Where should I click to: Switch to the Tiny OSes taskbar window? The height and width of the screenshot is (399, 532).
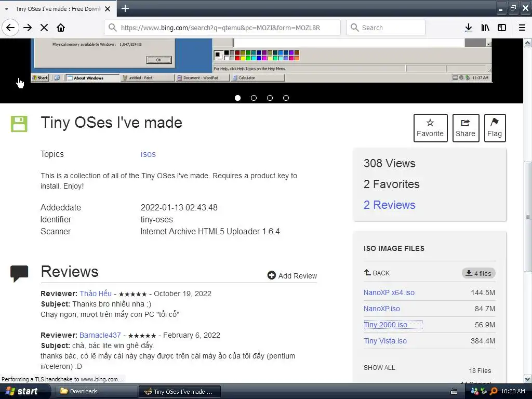[x=180, y=392]
